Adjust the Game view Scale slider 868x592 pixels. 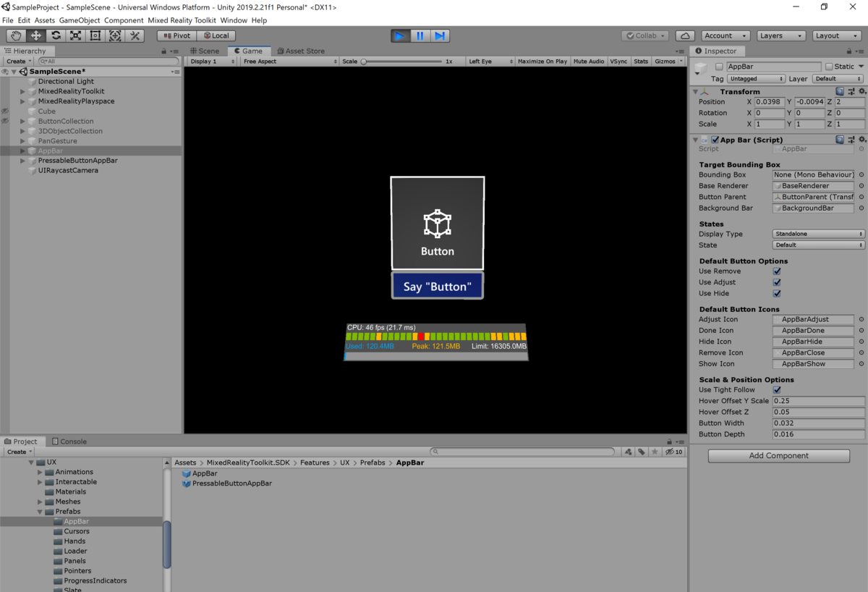click(401, 62)
